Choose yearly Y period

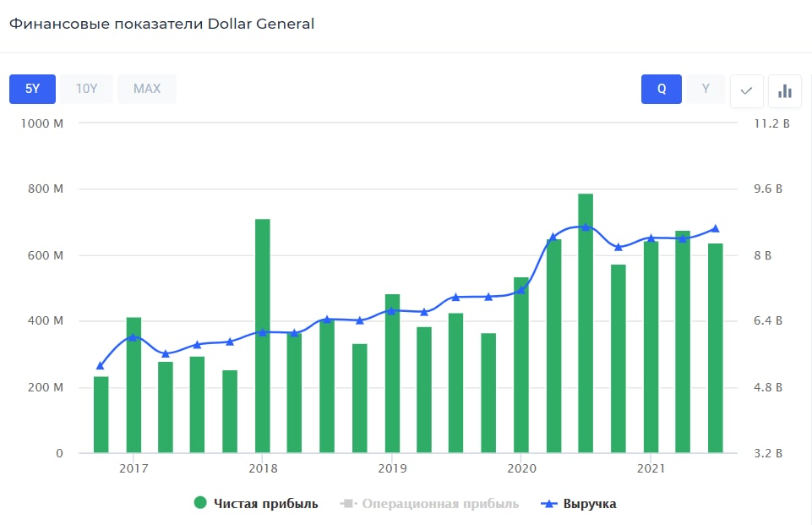[706, 89]
